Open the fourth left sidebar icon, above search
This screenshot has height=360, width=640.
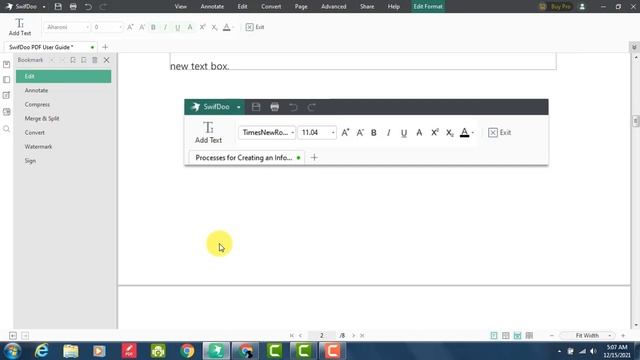[7, 112]
